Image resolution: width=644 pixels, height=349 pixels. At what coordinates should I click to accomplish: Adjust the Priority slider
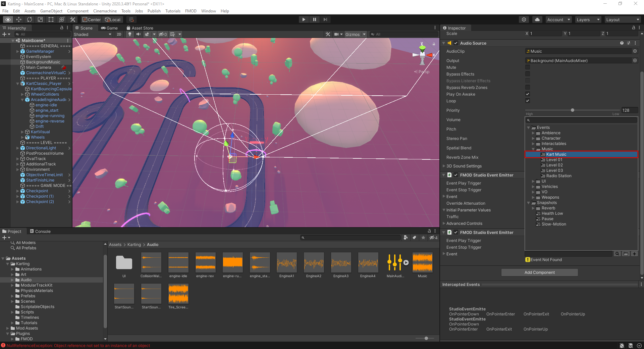click(x=573, y=110)
